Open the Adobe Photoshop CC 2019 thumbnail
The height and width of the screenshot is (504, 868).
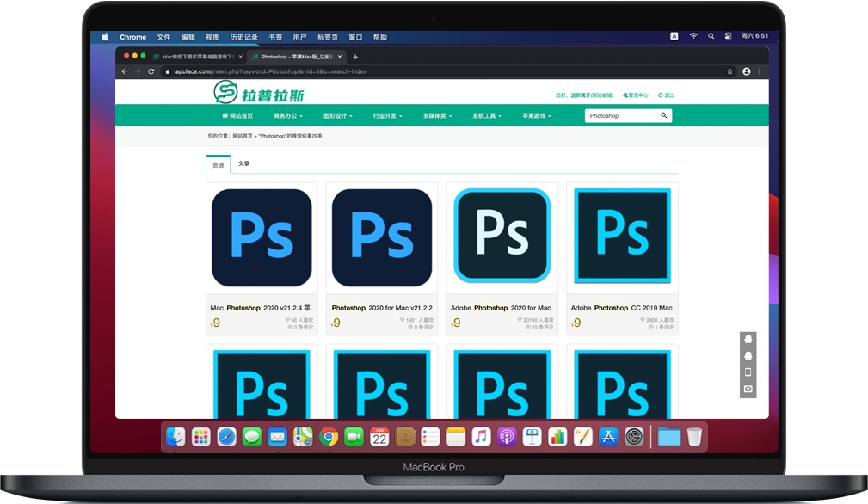[x=622, y=237]
